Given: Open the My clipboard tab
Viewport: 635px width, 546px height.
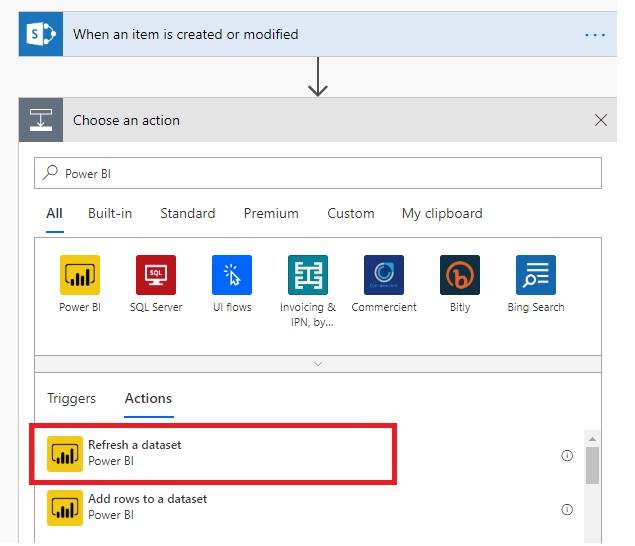Looking at the screenshot, I should tap(442, 213).
